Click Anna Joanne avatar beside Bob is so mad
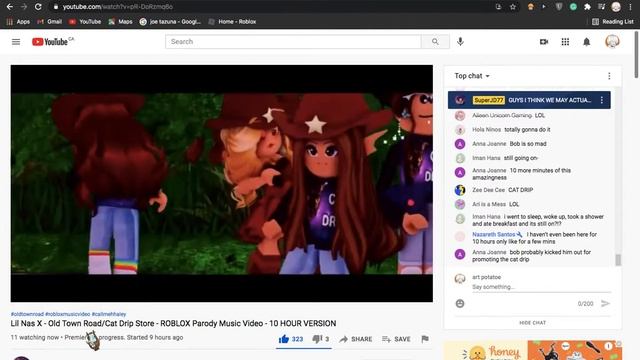 pos(460,144)
